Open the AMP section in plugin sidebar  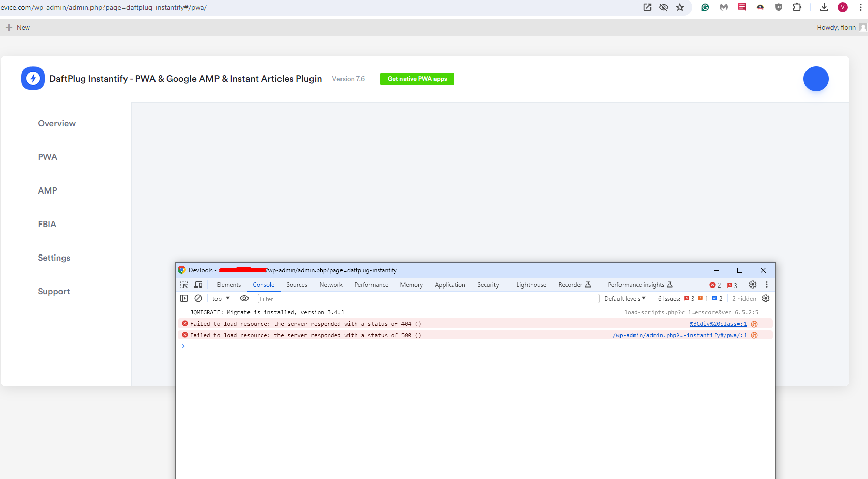[x=48, y=190]
